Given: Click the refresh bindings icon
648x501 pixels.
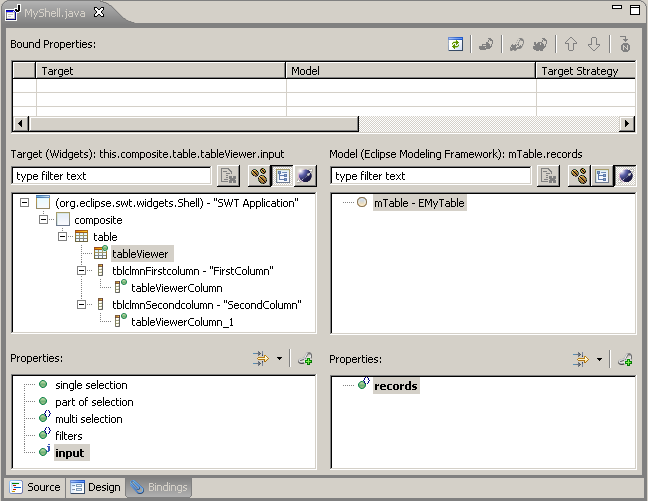Looking at the screenshot, I should click(x=455, y=44).
